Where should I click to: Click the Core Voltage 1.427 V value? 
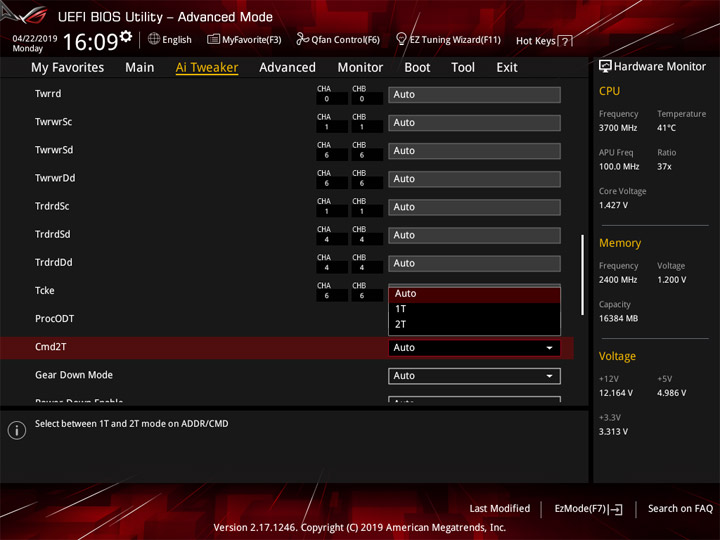pyautogui.click(x=613, y=205)
